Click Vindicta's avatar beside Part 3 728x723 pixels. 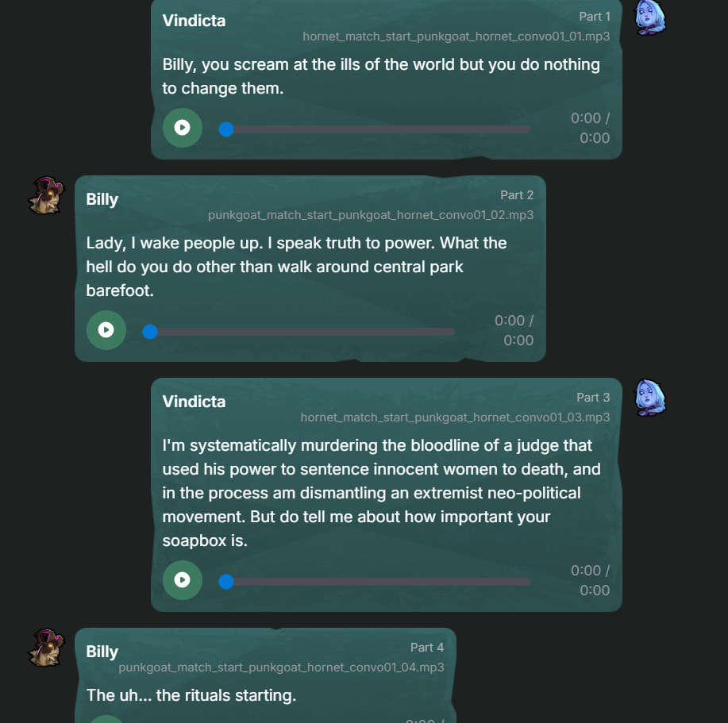point(650,398)
